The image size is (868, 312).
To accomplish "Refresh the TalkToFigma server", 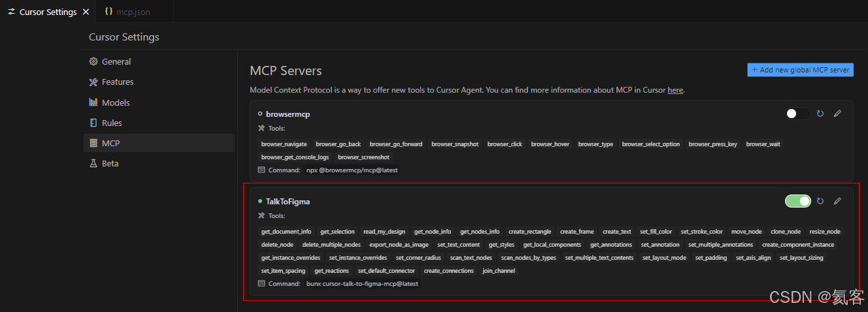I will point(820,201).
